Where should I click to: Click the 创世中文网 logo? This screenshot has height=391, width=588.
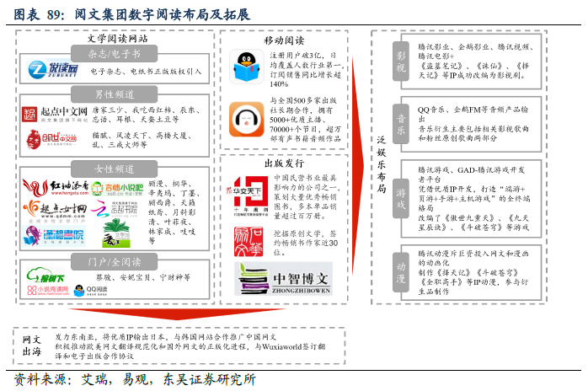(51, 139)
